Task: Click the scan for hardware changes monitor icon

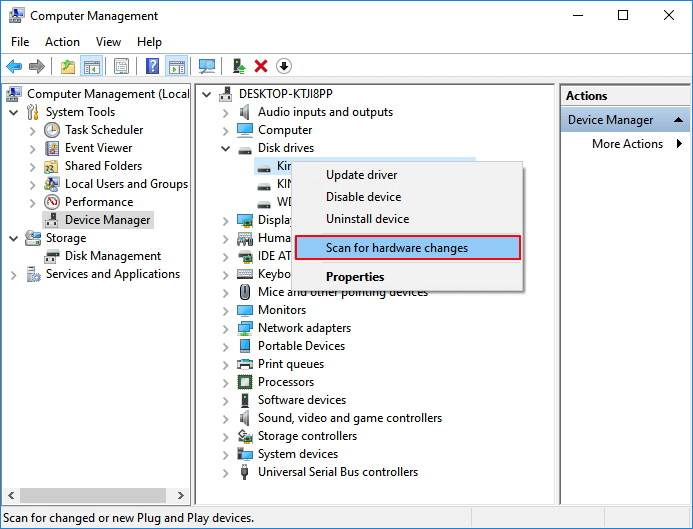Action: click(x=207, y=66)
